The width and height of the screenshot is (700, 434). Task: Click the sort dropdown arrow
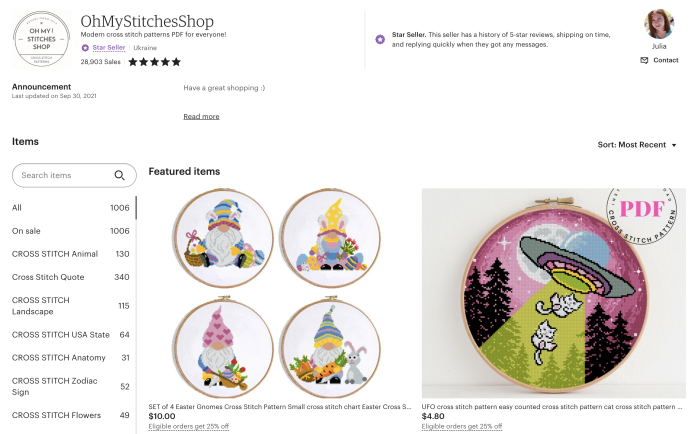[x=674, y=145]
